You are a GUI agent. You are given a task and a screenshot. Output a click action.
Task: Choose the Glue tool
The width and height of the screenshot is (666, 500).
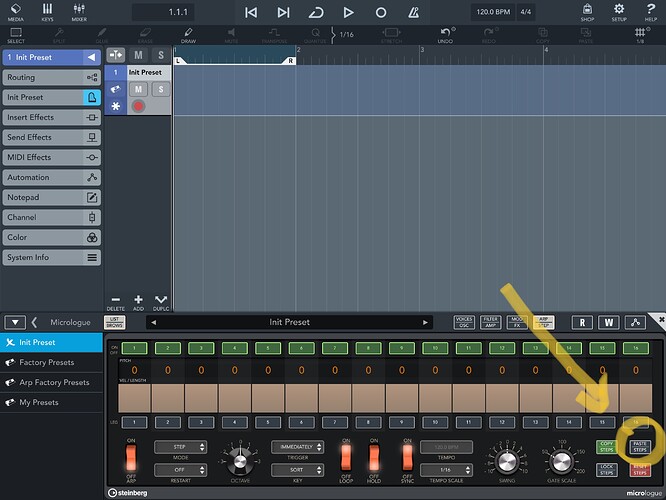pyautogui.click(x=102, y=35)
